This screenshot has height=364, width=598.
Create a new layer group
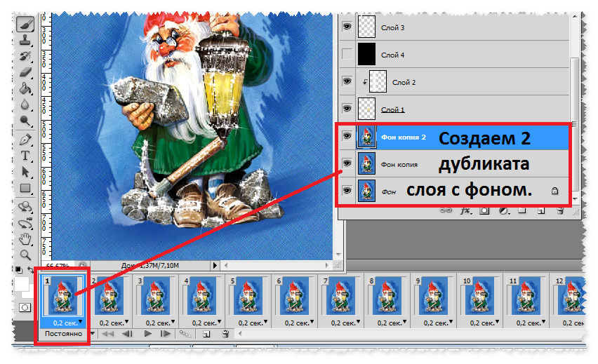click(522, 210)
